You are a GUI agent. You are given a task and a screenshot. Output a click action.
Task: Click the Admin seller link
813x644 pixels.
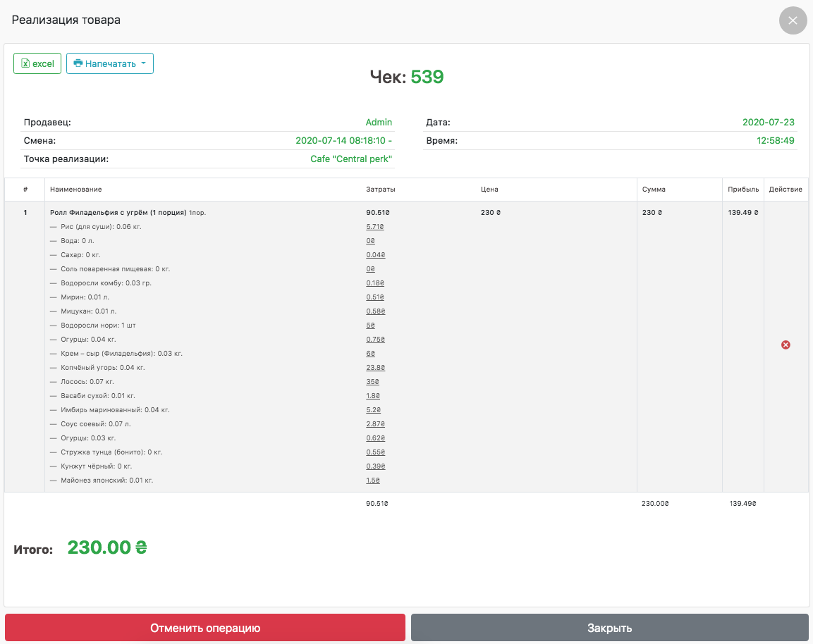pyautogui.click(x=379, y=123)
